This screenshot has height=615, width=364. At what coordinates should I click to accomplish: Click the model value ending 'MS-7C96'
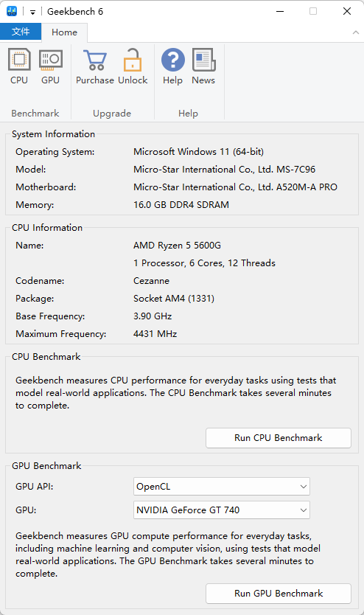coord(224,170)
